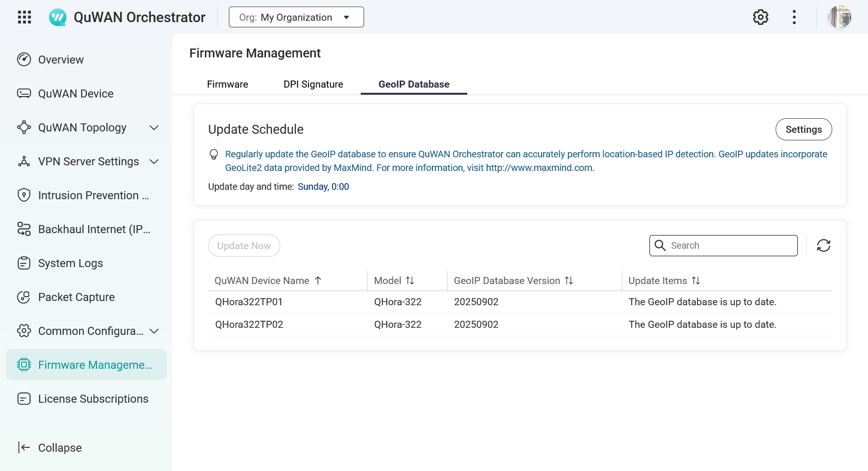Viewport: 868px width, 471px height.
Task: Click the refresh icon beside search
Action: (823, 245)
